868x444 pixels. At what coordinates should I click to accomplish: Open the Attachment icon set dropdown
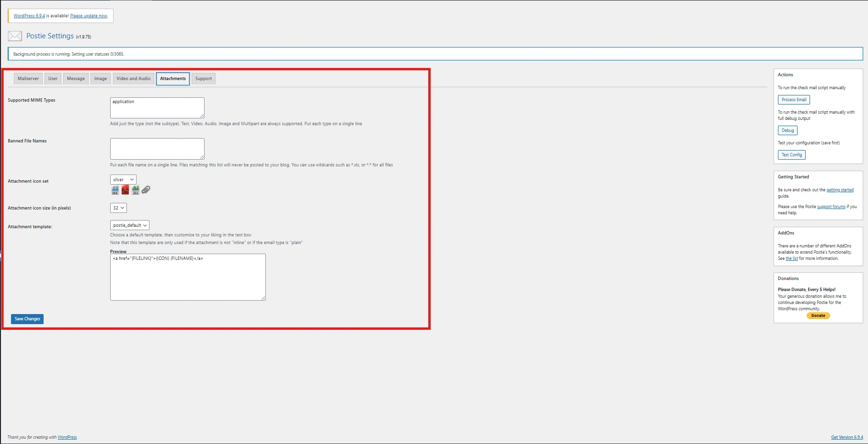point(123,180)
